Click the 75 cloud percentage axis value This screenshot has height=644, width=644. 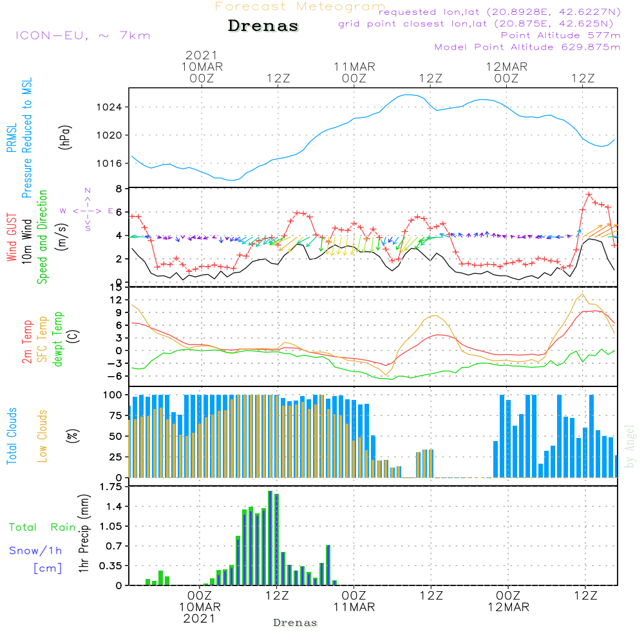(115, 415)
